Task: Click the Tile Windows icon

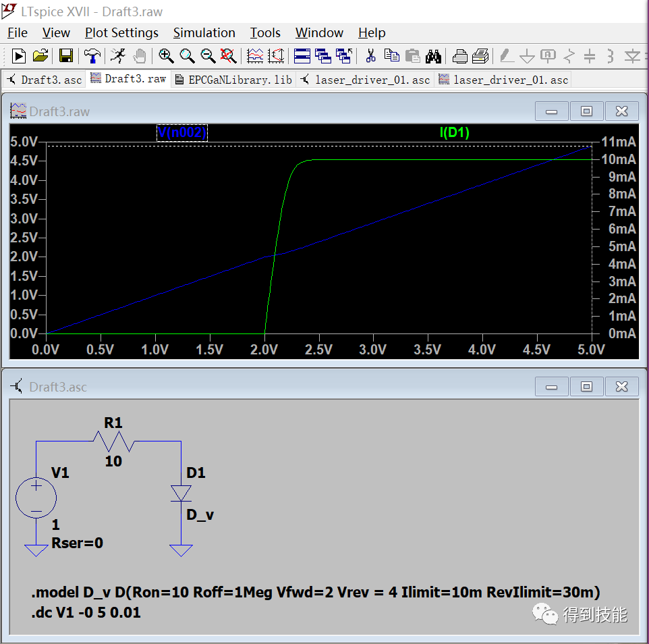Action: pyautogui.click(x=302, y=55)
